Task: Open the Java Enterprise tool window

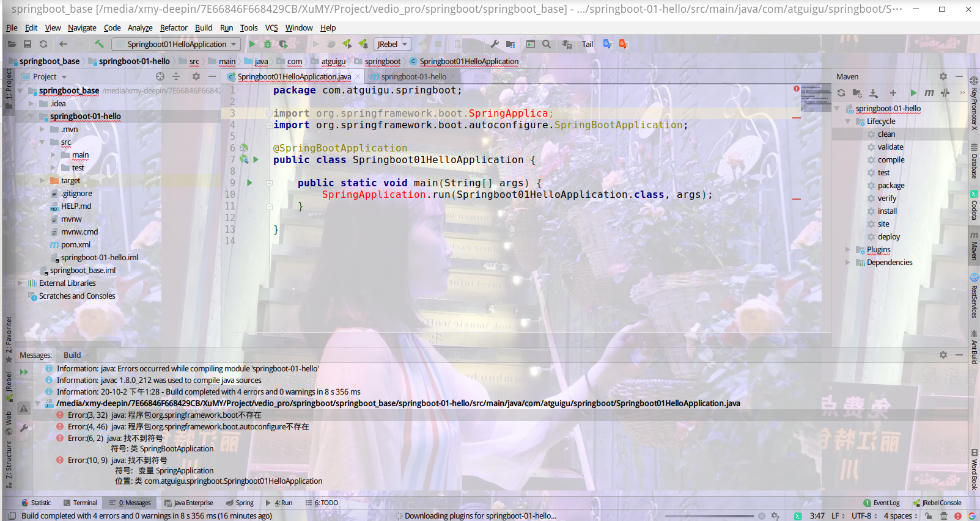Action: (189, 503)
